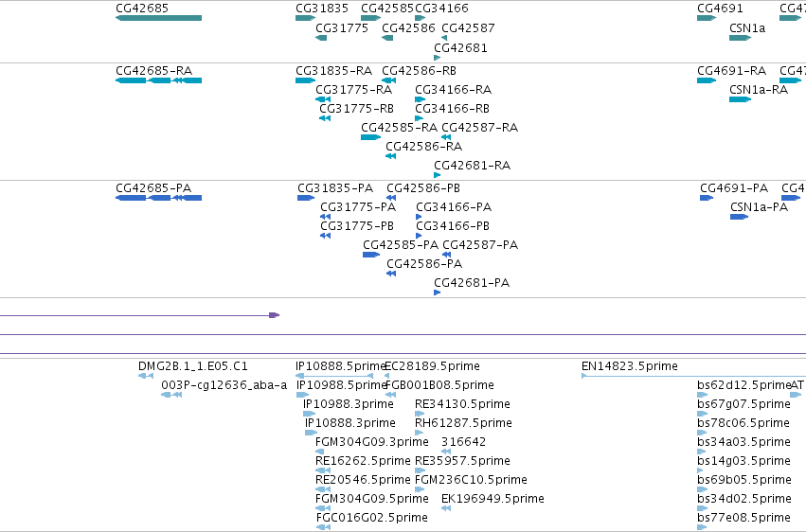
Task: Select the RH61287.5prime EST label
Action: click(464, 424)
